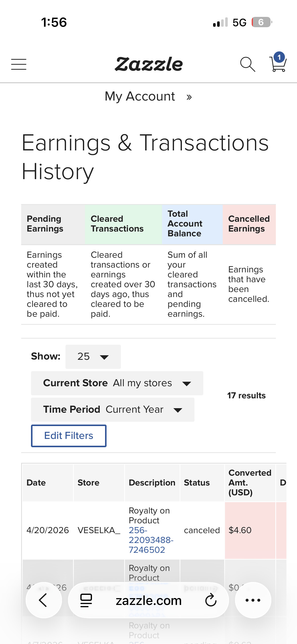The width and height of the screenshot is (297, 644).
Task: Open the My Account breadcrumb link
Action: coord(140,96)
